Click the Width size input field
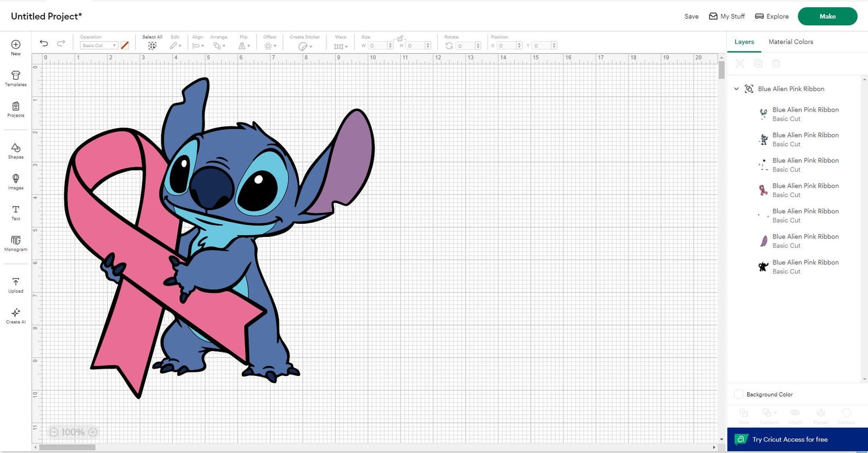Viewport: 868px width, 453px height. pos(381,46)
